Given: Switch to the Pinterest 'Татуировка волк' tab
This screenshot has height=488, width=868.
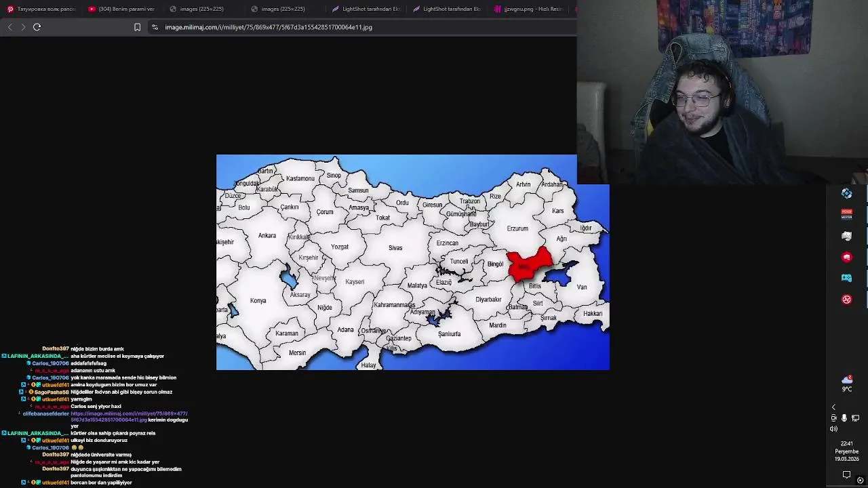Looking at the screenshot, I should pos(41,9).
